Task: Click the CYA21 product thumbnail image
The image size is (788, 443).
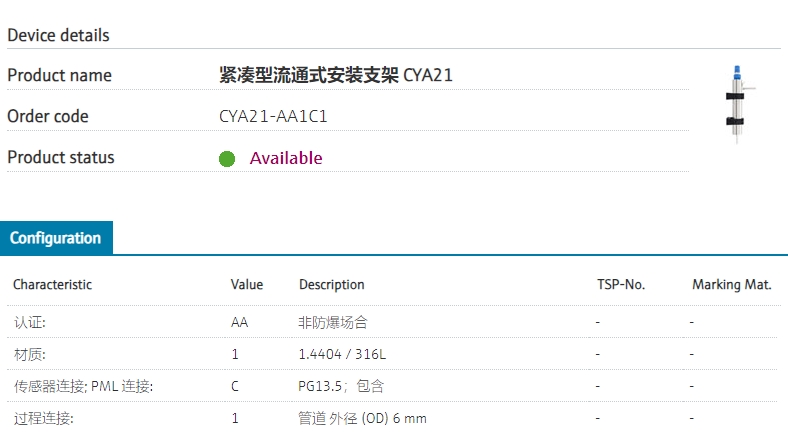Action: (x=739, y=104)
